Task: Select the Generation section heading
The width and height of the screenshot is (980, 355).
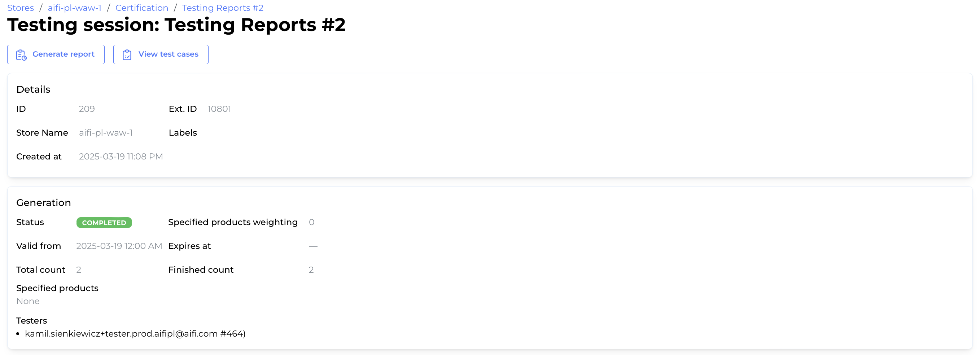Action: click(x=43, y=203)
